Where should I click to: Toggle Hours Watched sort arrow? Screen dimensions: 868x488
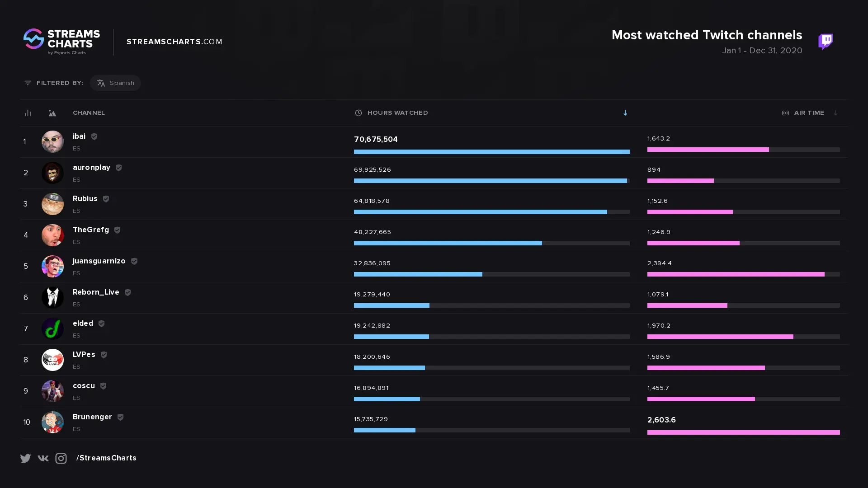click(625, 113)
